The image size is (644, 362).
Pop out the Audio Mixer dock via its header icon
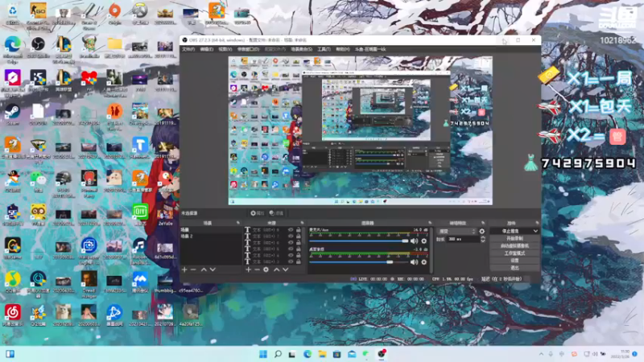(x=430, y=223)
